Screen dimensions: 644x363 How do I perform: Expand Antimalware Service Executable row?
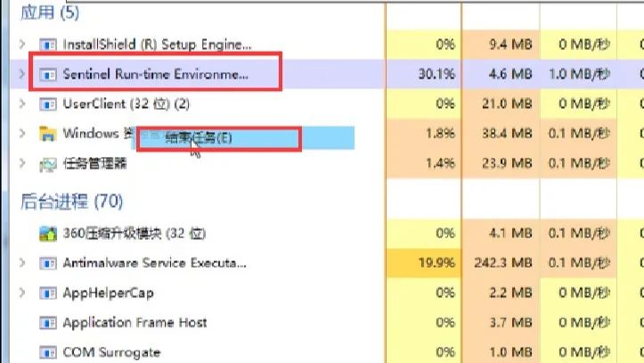click(22, 263)
